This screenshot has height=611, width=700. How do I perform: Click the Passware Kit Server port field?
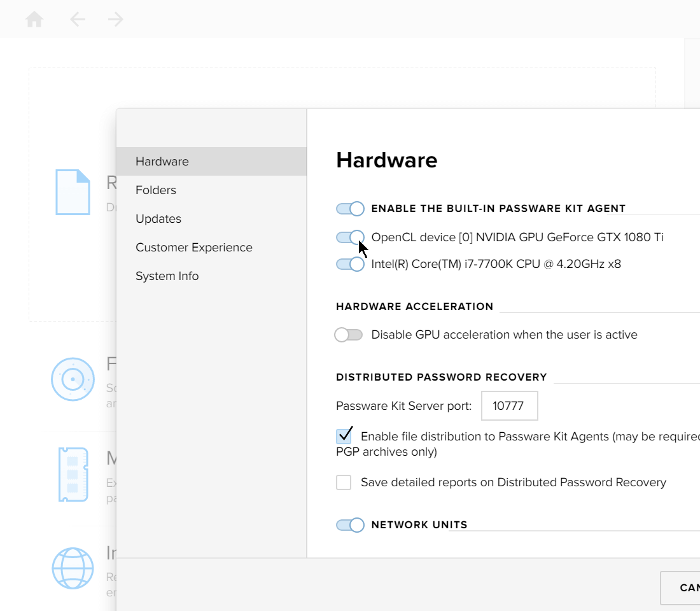tap(509, 405)
